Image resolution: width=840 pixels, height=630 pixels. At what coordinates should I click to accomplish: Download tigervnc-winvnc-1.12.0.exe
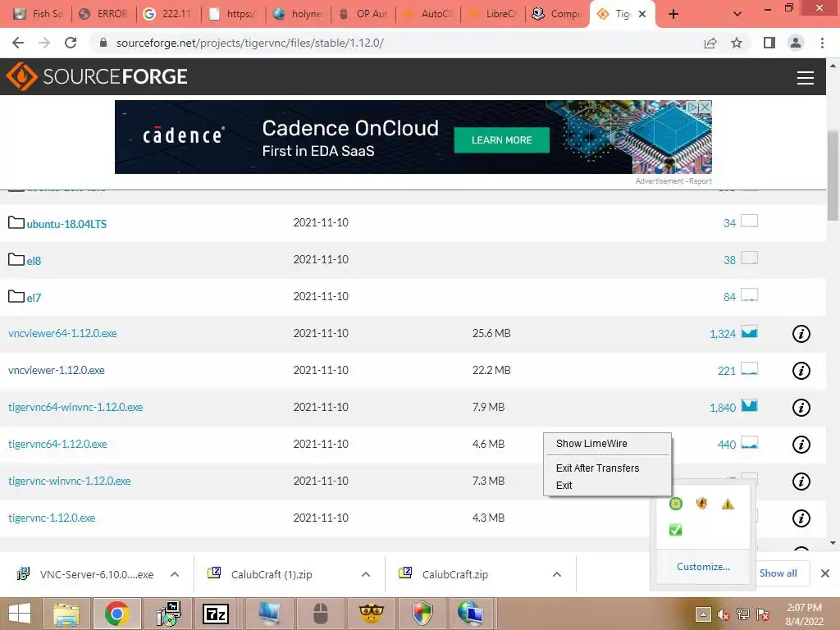[x=70, y=481]
